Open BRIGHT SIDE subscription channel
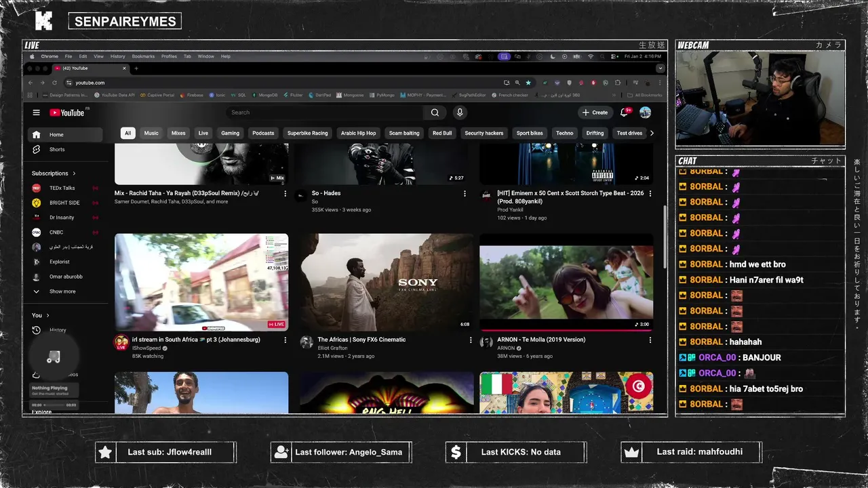 pyautogui.click(x=66, y=203)
